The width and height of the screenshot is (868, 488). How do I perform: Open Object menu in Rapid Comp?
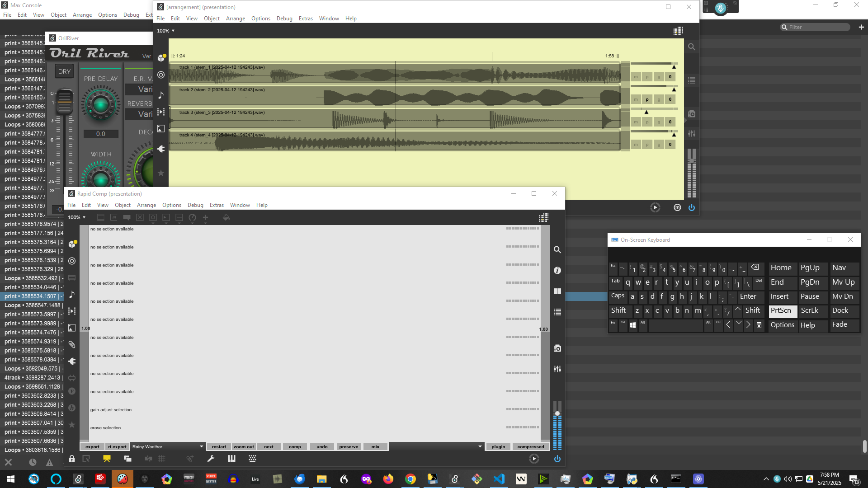click(x=123, y=205)
